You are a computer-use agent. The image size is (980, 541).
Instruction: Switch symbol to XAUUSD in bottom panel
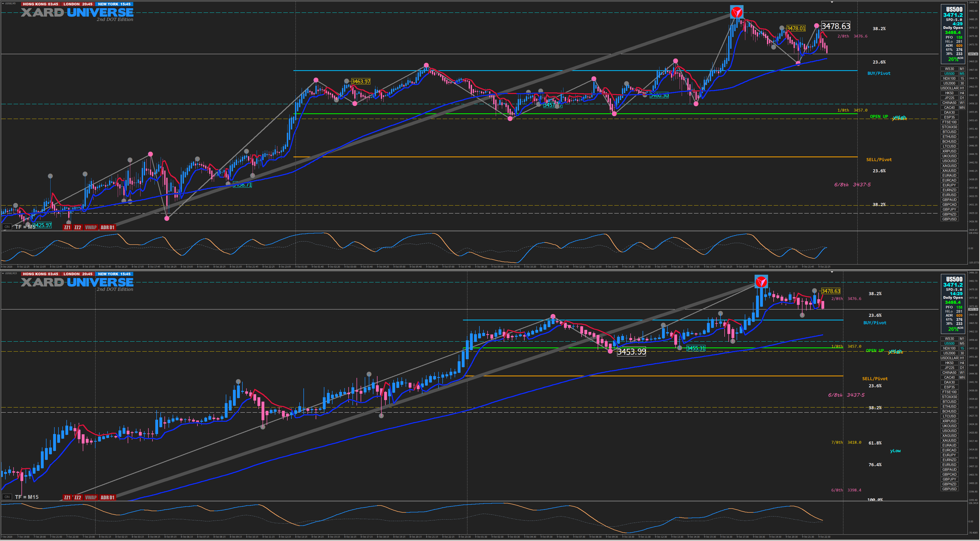pyautogui.click(x=949, y=440)
